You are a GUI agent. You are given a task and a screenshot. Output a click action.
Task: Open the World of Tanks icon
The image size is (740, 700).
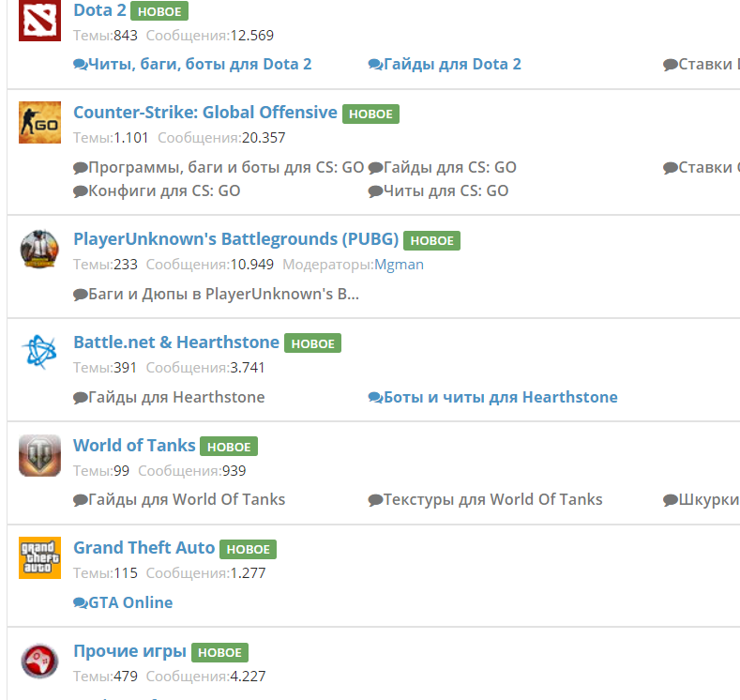[39, 455]
